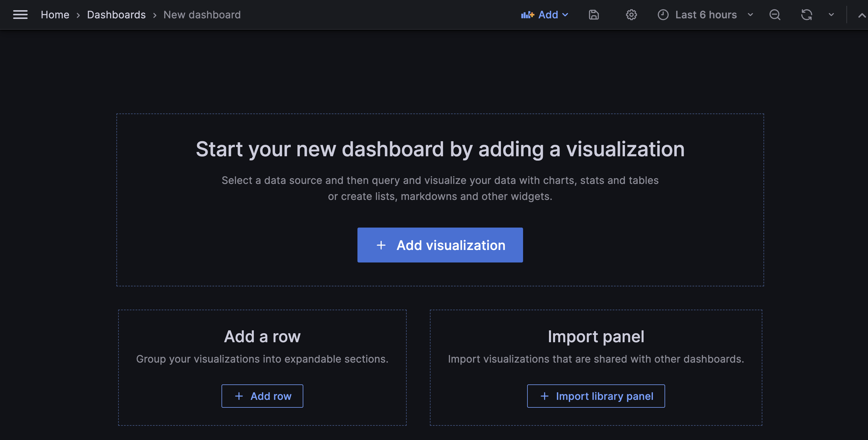The image size is (868, 440).
Task: Click the Add visualization button
Action: (x=440, y=245)
